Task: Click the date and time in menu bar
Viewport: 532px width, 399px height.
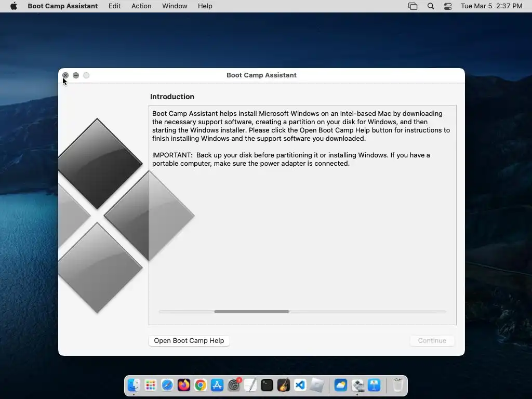Action: [x=491, y=6]
